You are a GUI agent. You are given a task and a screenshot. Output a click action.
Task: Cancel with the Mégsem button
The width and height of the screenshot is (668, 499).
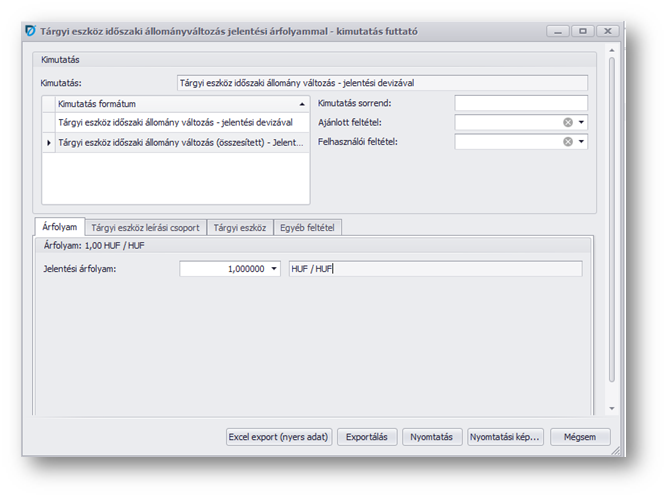click(x=580, y=437)
